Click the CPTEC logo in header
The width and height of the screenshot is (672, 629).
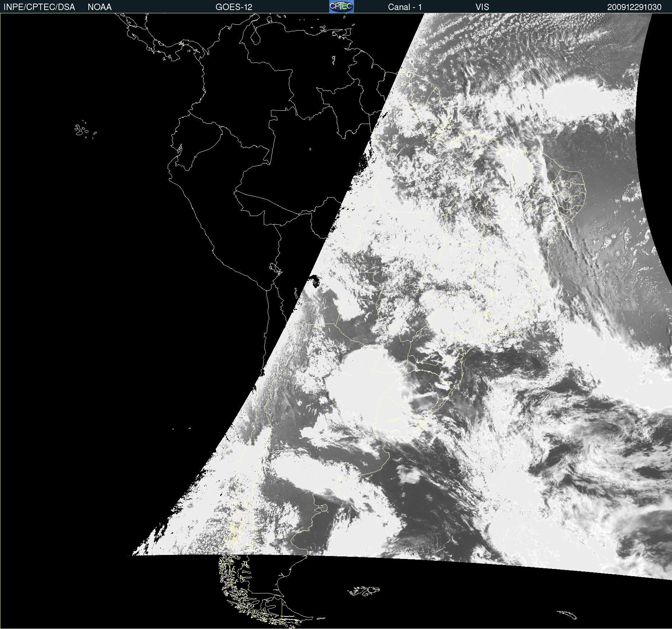pos(341,6)
